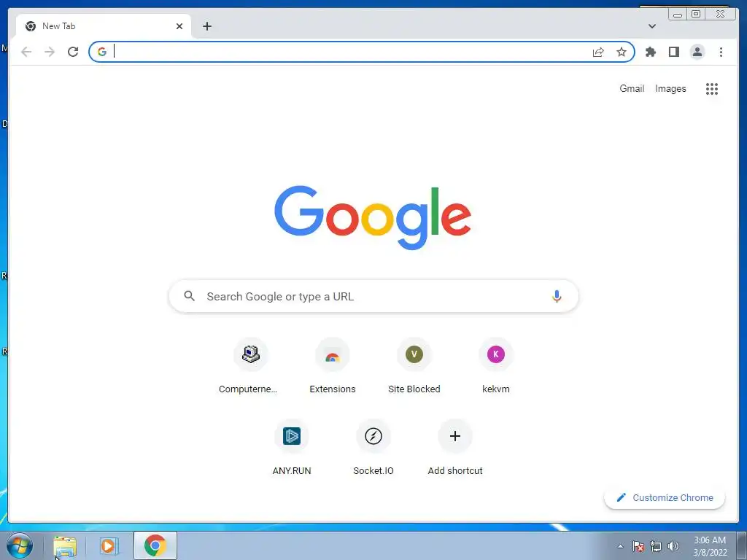Add a new shortcut tile
The image size is (747, 560).
[455, 448]
